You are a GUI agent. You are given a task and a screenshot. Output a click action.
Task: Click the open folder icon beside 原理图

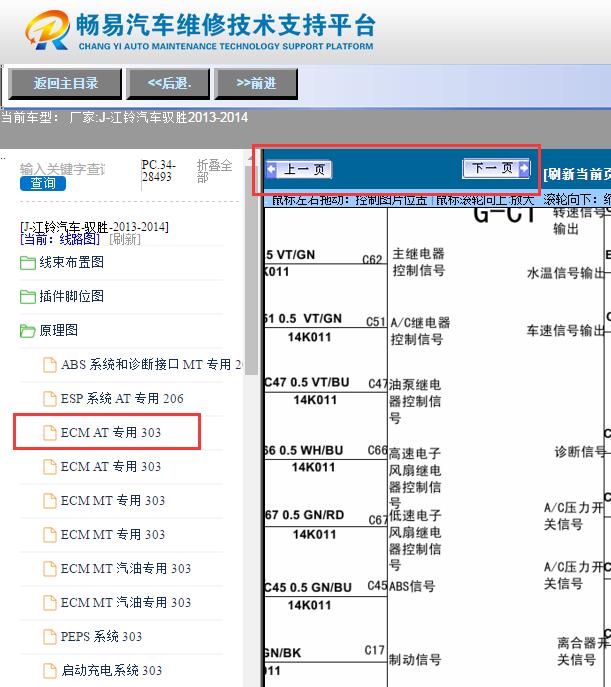[28, 331]
